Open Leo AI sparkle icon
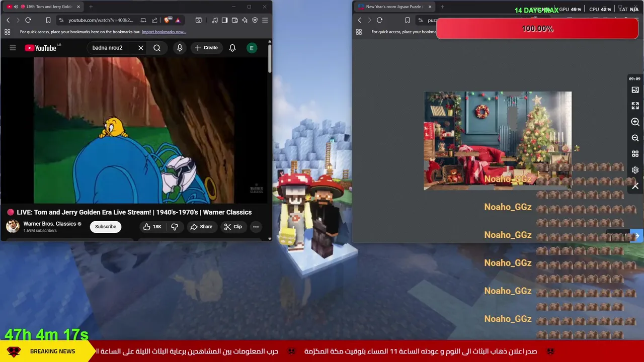The width and height of the screenshot is (644, 362). [x=245, y=20]
